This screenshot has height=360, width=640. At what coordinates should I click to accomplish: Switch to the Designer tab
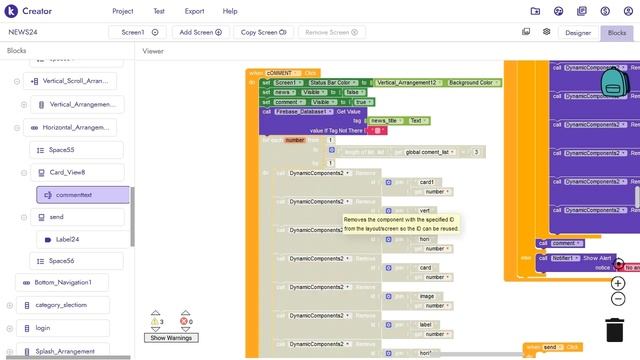click(x=578, y=33)
